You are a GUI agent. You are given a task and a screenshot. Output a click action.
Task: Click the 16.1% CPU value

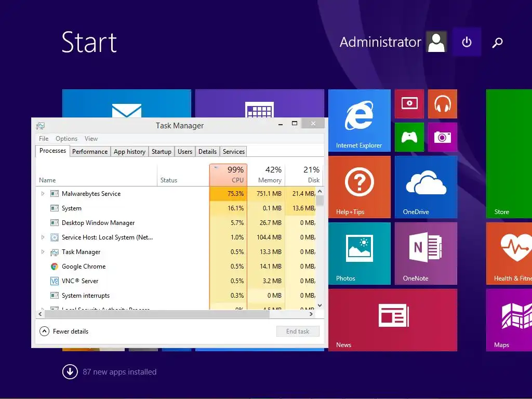click(x=235, y=208)
